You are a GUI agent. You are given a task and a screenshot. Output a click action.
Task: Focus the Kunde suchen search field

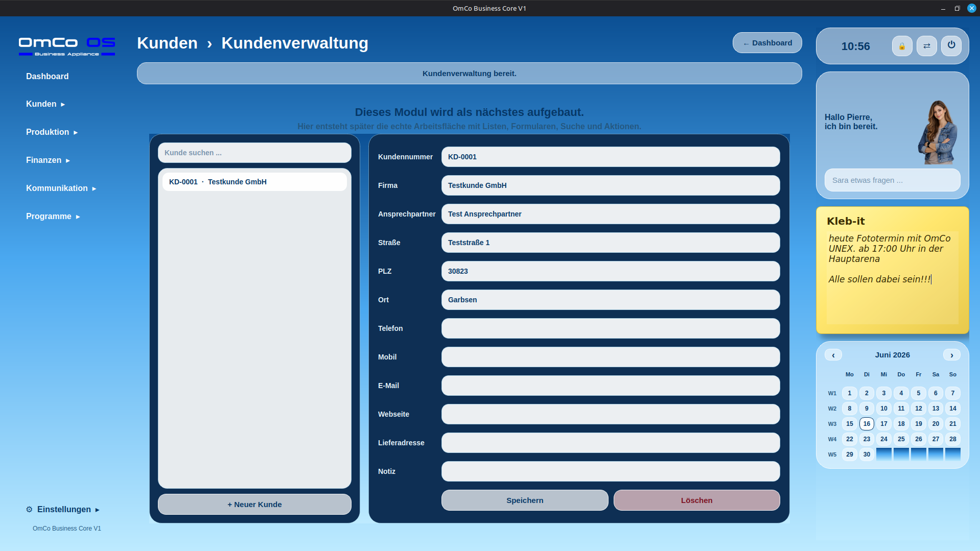click(254, 153)
